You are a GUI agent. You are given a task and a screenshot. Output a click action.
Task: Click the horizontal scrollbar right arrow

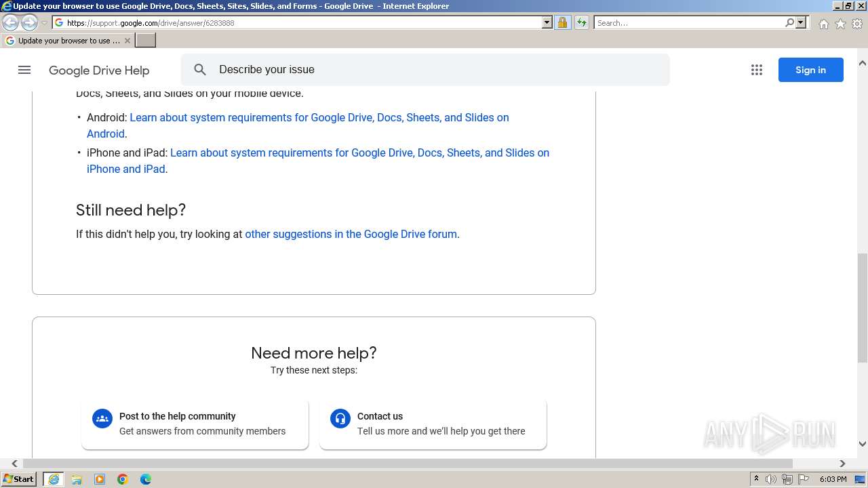(x=842, y=464)
